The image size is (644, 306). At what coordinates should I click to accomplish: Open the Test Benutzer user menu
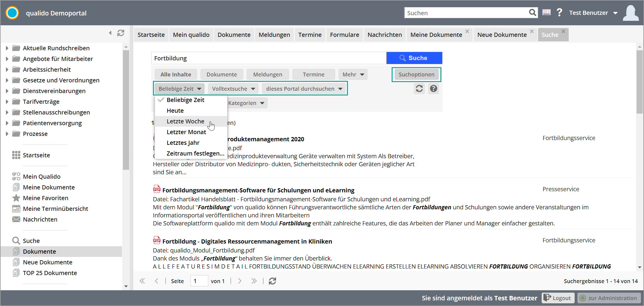point(593,13)
